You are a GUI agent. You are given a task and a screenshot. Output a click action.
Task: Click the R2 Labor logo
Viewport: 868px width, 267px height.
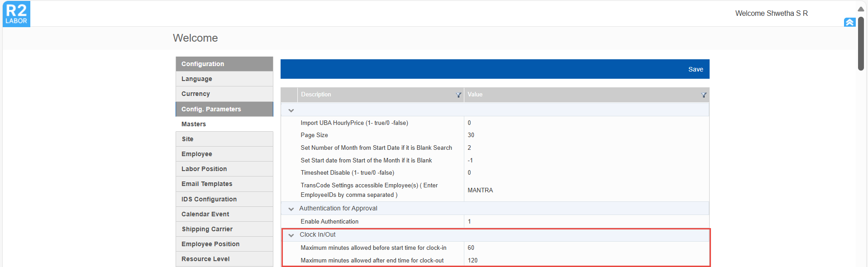(16, 14)
